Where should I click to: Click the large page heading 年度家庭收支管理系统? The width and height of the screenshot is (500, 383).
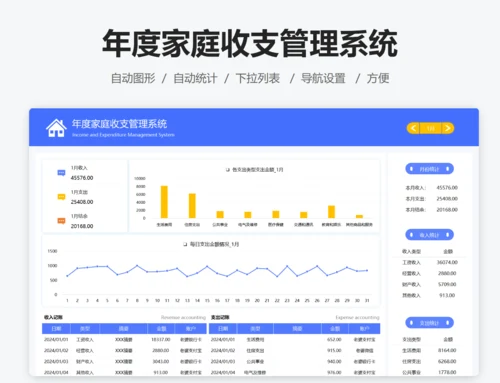click(x=250, y=43)
